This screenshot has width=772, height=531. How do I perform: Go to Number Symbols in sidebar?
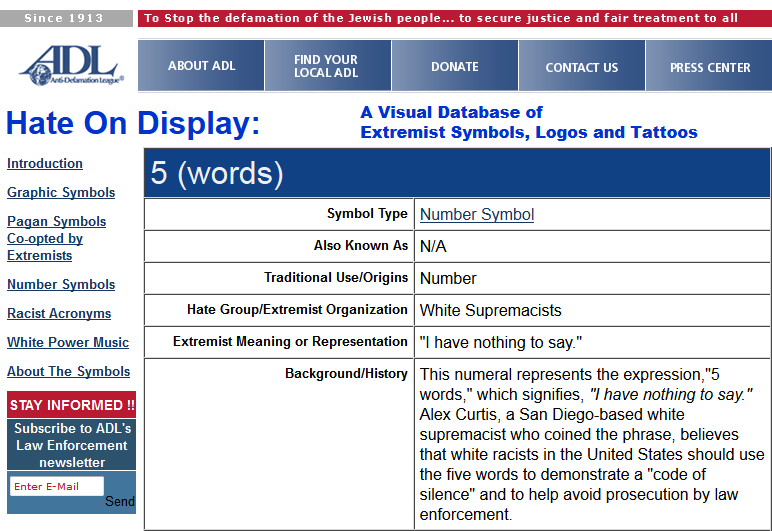[61, 284]
